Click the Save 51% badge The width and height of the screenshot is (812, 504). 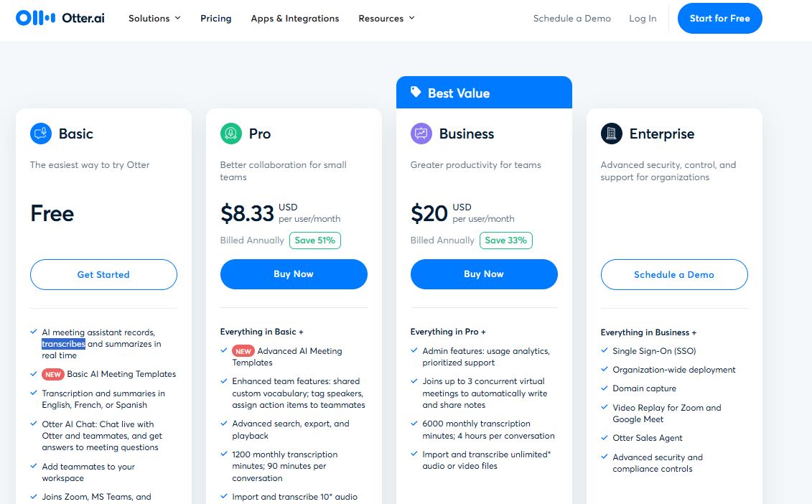(x=315, y=241)
